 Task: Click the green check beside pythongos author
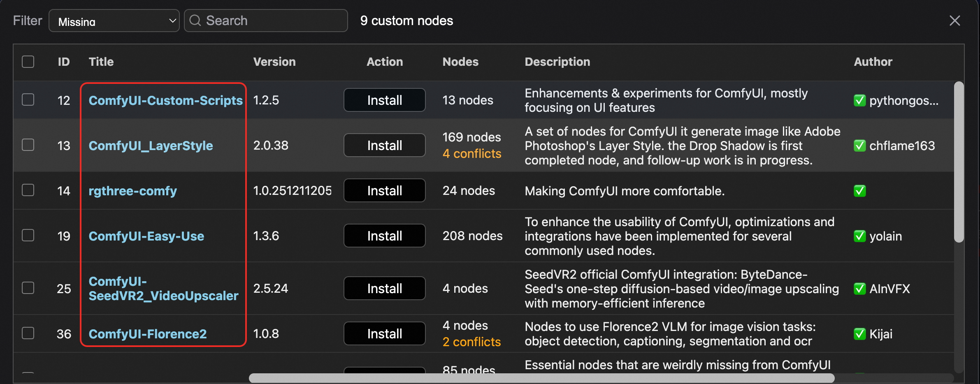click(860, 100)
